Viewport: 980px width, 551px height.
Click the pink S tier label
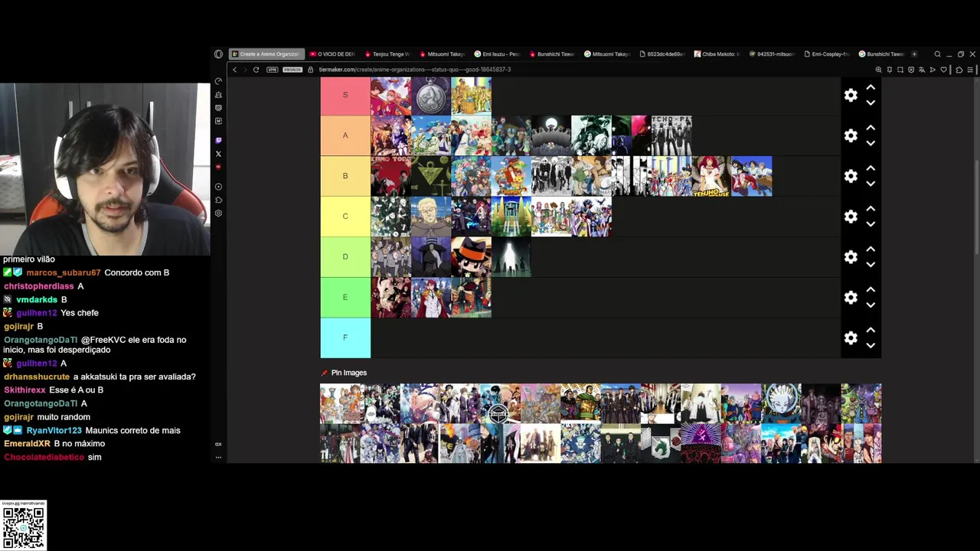click(345, 95)
